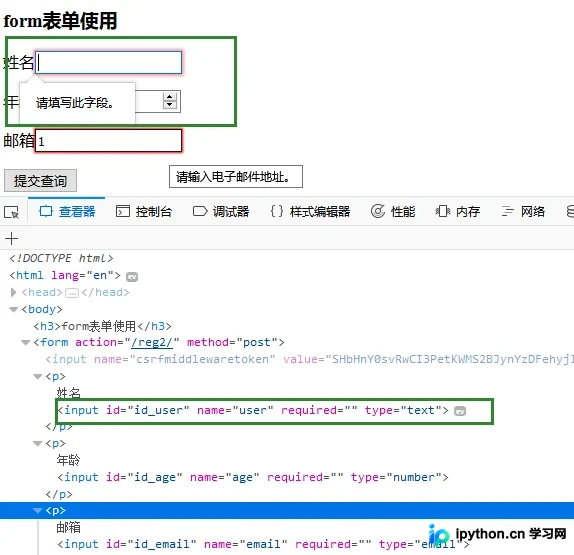Screen dimensions: 574x555
Task: Open the 查看器 inspector tab
Action: pos(67,211)
